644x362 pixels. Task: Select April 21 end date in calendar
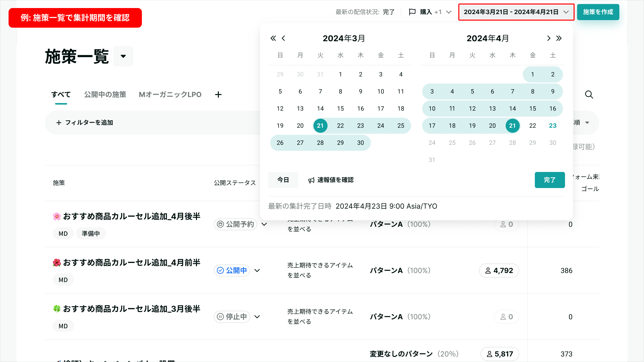(512, 126)
